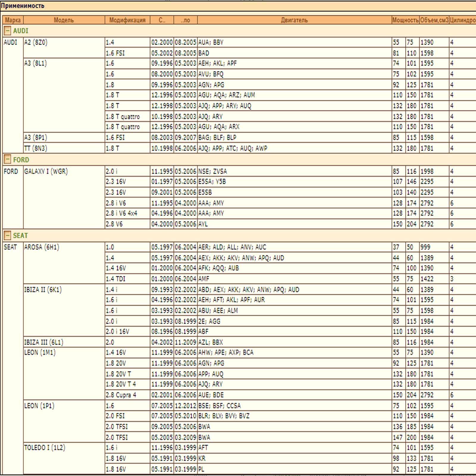Image resolution: width=476 pixels, height=476 pixels.
Task: Click the 2.8 Cupra 4 modification cell
Action: [x=121, y=395]
